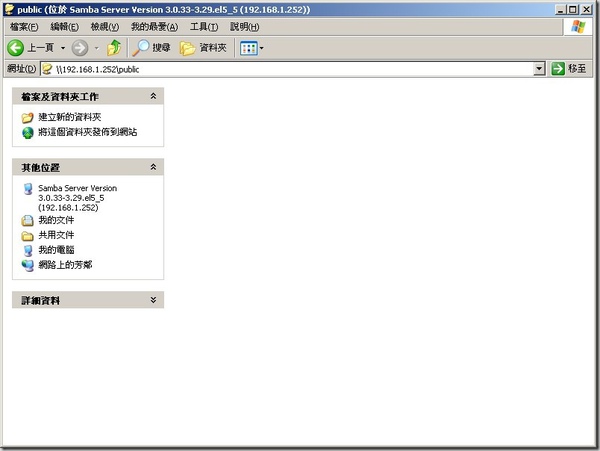Open the forward button history dropdown arrow
Viewport: 600px width, 451px height.
click(97, 48)
